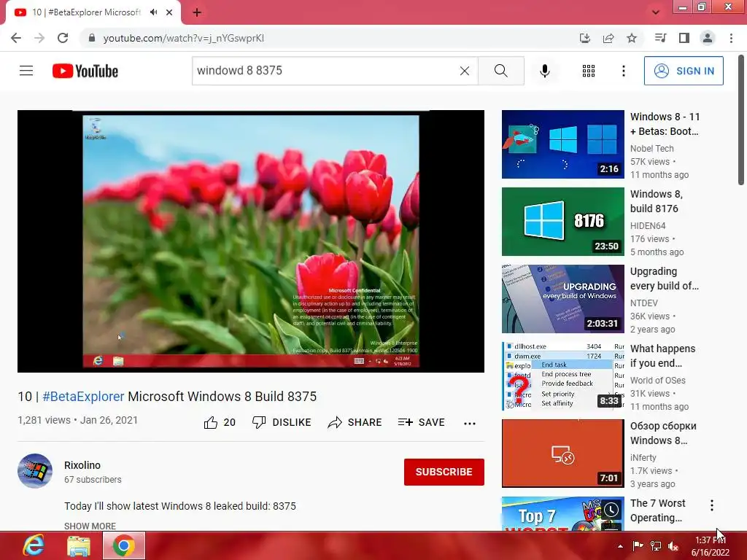Open a new browser tab
The image size is (747, 560).
[197, 12]
